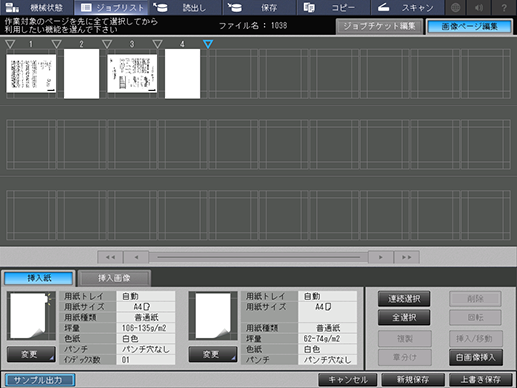Viewport: 517px width, 388px height.
Task: Select blank page 4 thumbnail
Action: (x=182, y=74)
